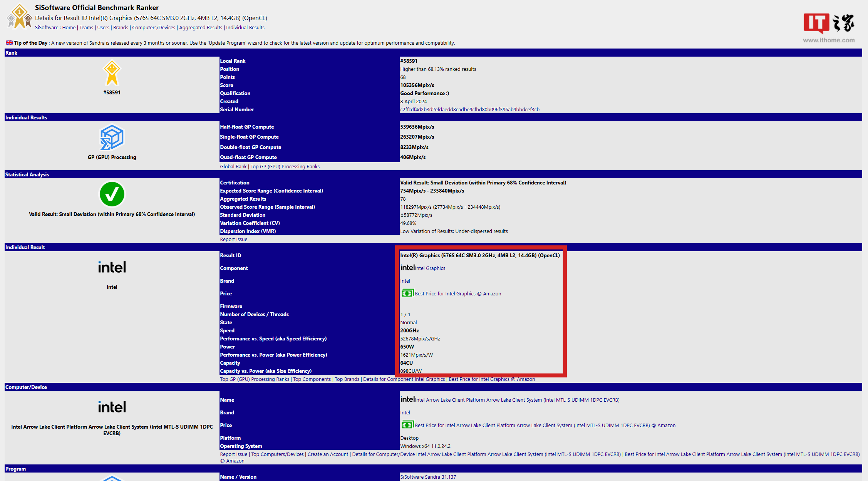Open Computers/Devices in the navigation
This screenshot has height=481, width=868.
(x=154, y=28)
